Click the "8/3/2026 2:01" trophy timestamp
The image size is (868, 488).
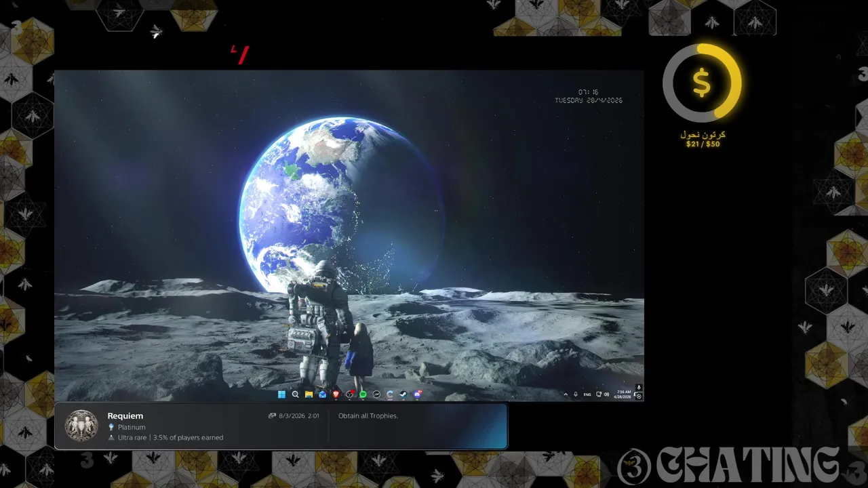tap(299, 416)
